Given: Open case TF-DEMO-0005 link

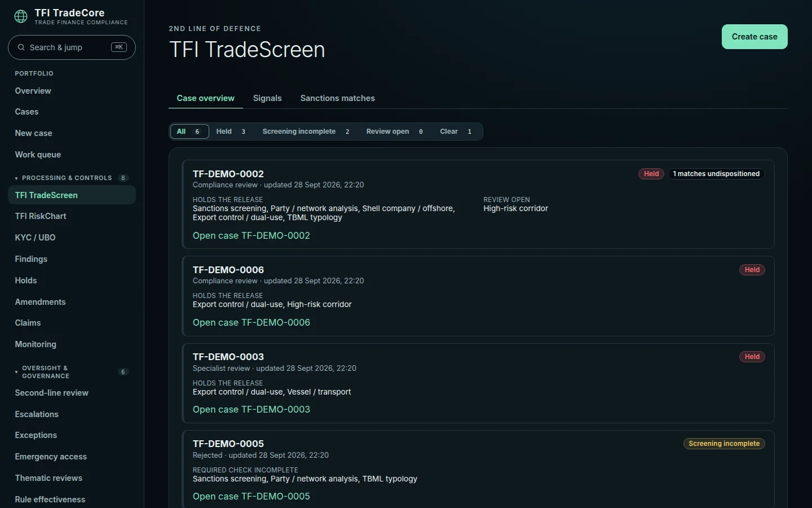Looking at the screenshot, I should tap(251, 496).
